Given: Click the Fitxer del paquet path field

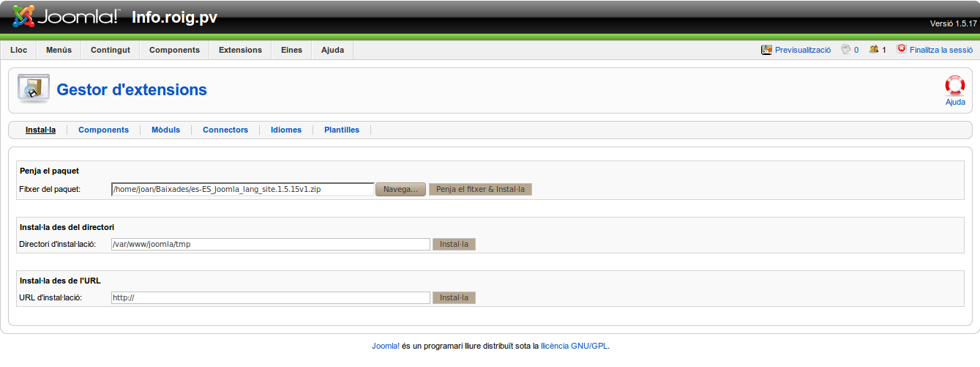Looking at the screenshot, I should pos(243,189).
